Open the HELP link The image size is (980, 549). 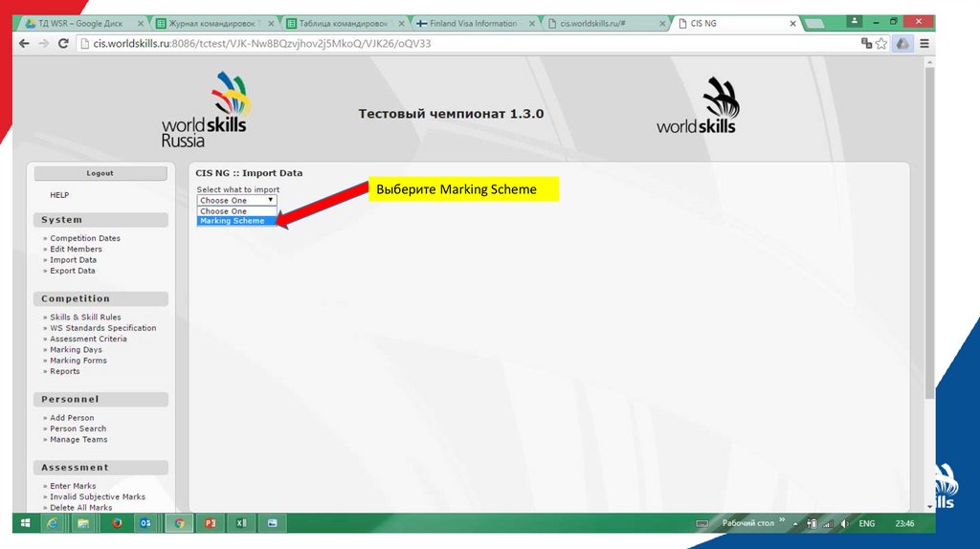pyautogui.click(x=59, y=195)
